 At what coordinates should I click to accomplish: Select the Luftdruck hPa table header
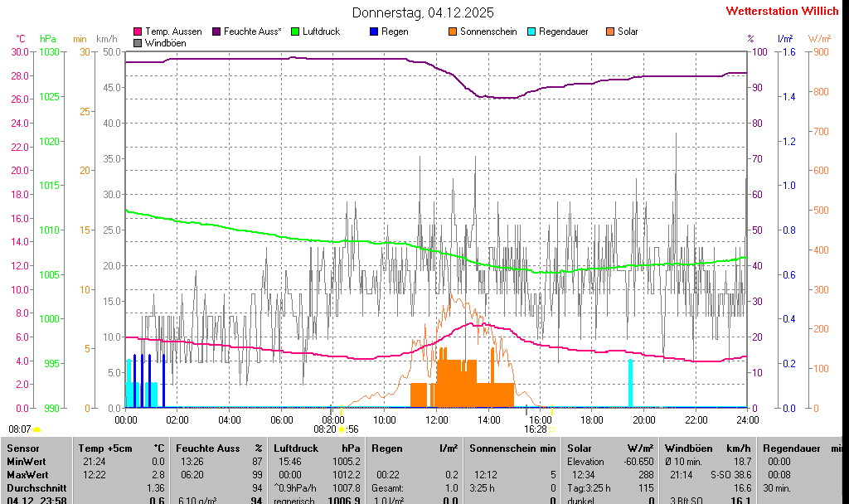click(318, 448)
